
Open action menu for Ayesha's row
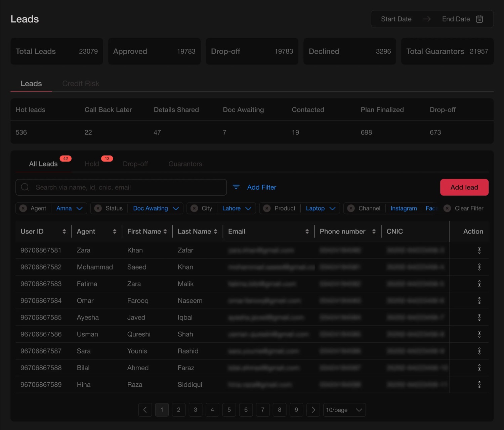click(x=479, y=317)
